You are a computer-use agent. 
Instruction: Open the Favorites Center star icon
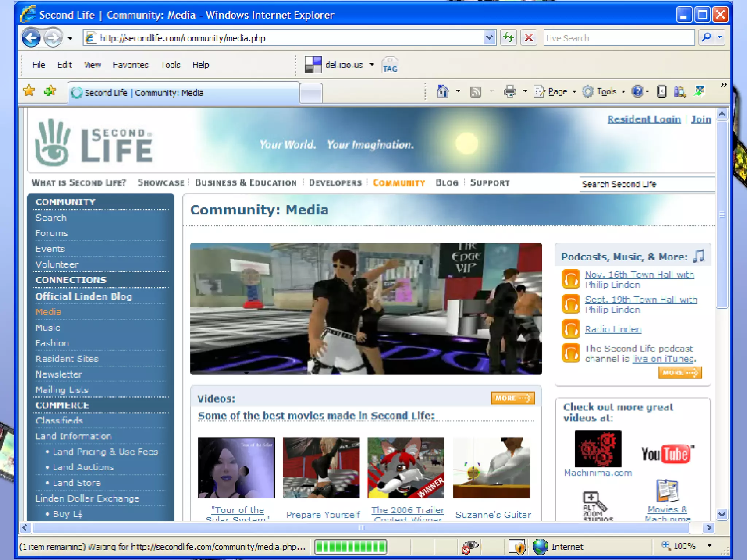tap(29, 90)
